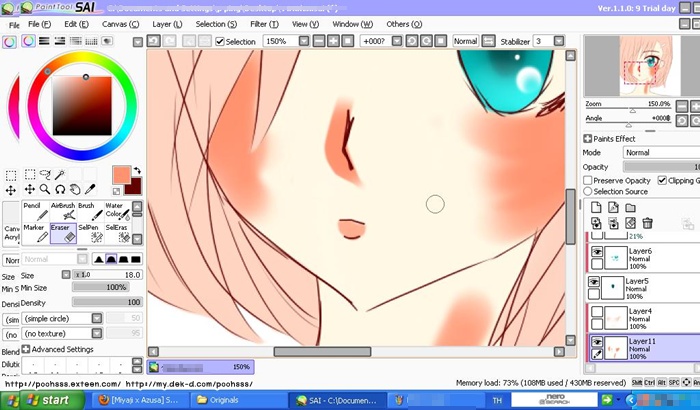Screen dimensions: 700x410
Task: Open the brush shape (simple circle) dropdown
Action: click(97, 318)
